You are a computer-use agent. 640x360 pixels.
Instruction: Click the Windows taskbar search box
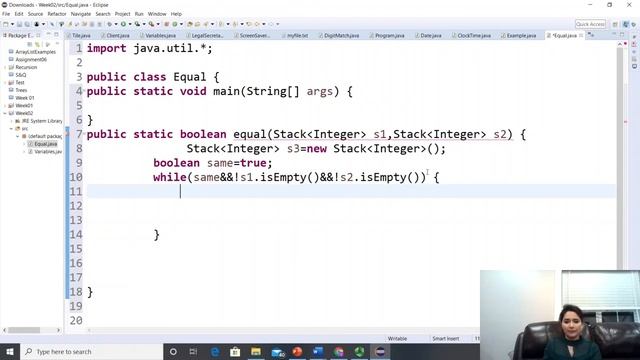click(92, 351)
